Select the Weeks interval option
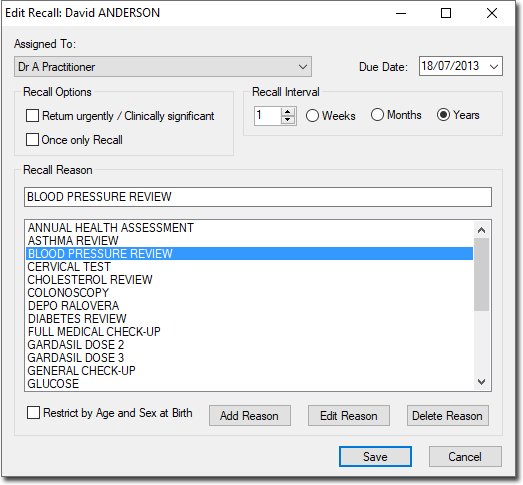This screenshot has width=523, height=485. click(313, 116)
